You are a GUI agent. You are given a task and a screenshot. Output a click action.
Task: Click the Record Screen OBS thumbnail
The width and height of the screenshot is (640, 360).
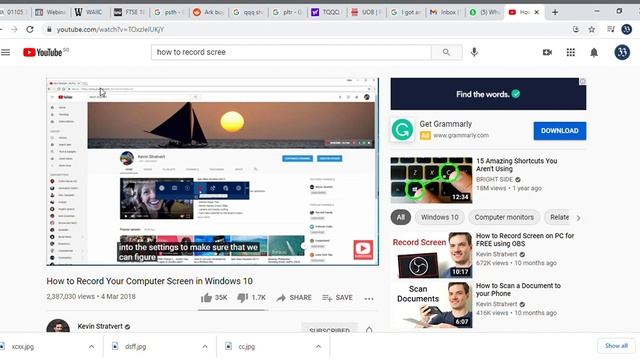[431, 255]
